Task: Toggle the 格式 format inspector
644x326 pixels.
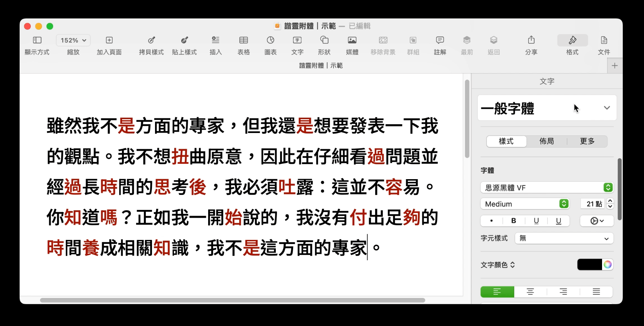Action: coord(572,40)
